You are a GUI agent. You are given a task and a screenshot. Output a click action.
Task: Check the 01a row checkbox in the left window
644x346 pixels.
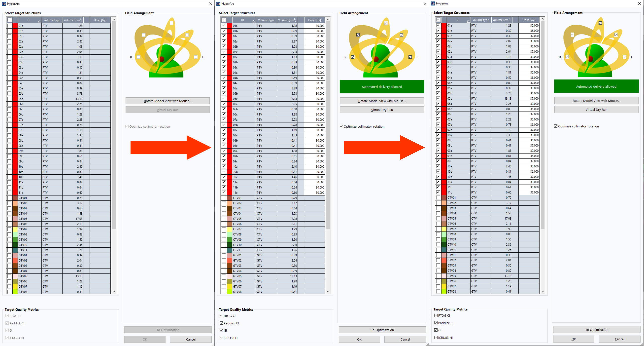[x=9, y=26]
